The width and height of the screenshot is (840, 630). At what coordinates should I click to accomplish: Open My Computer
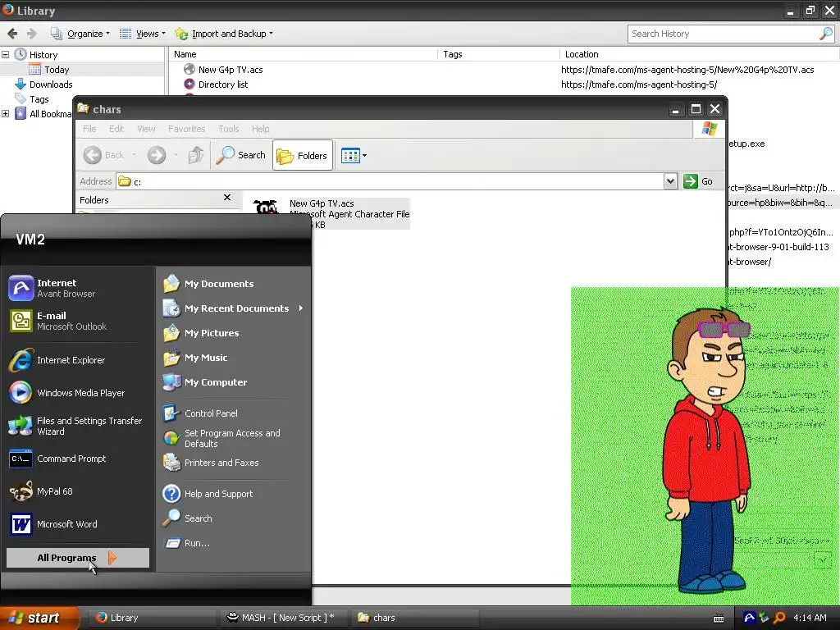205,382
